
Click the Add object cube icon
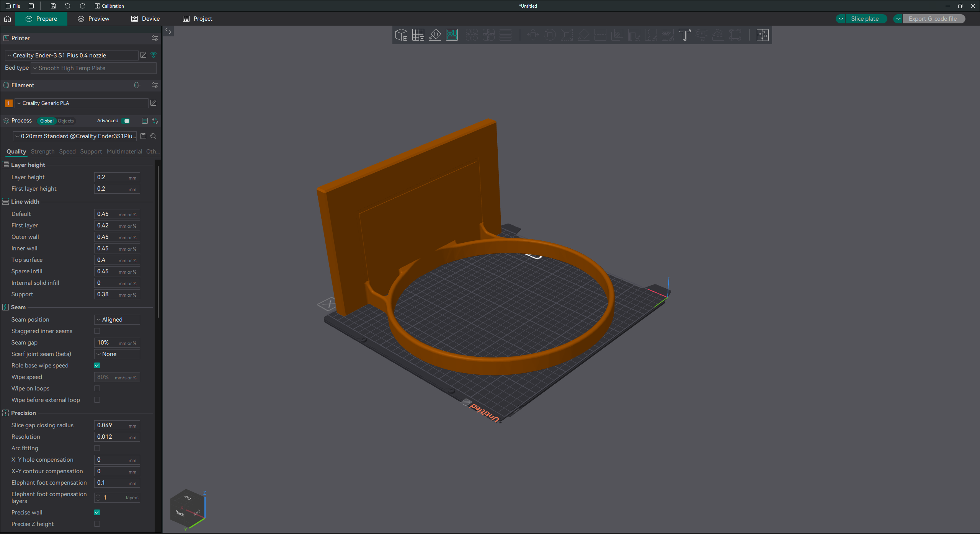pyautogui.click(x=401, y=35)
